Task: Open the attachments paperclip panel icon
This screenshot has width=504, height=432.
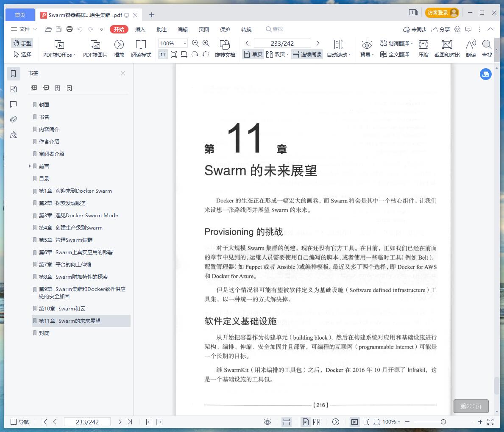Action: [x=13, y=119]
